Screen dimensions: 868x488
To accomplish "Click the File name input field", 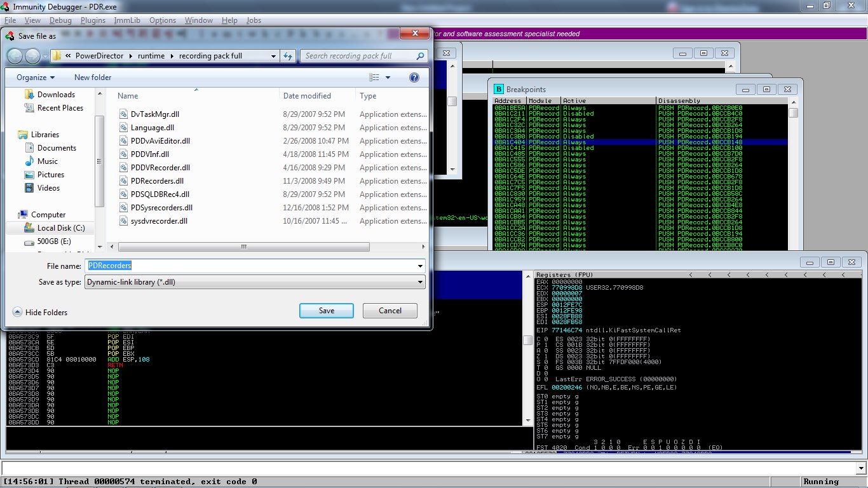I will (250, 266).
